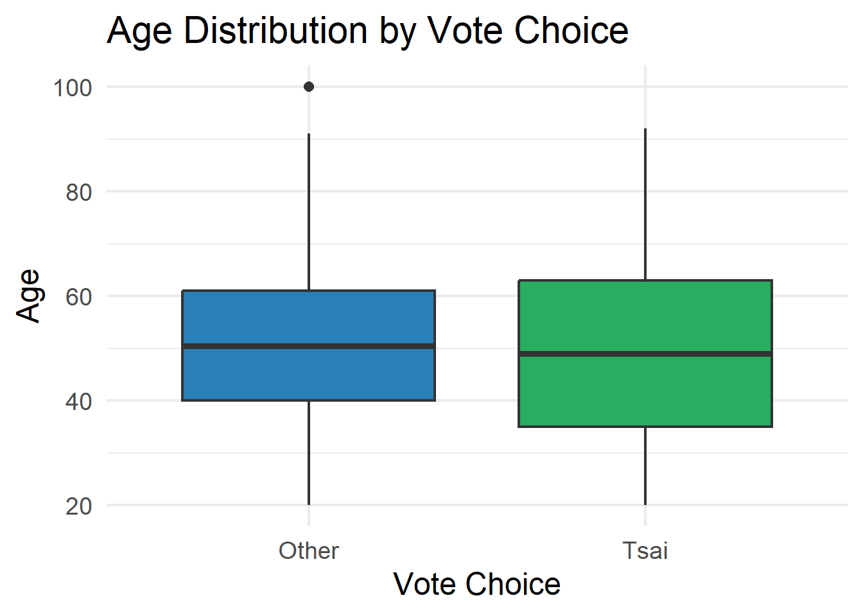Click the 20 y-axis tick label
This screenshot has width=863, height=616.
tap(78, 506)
